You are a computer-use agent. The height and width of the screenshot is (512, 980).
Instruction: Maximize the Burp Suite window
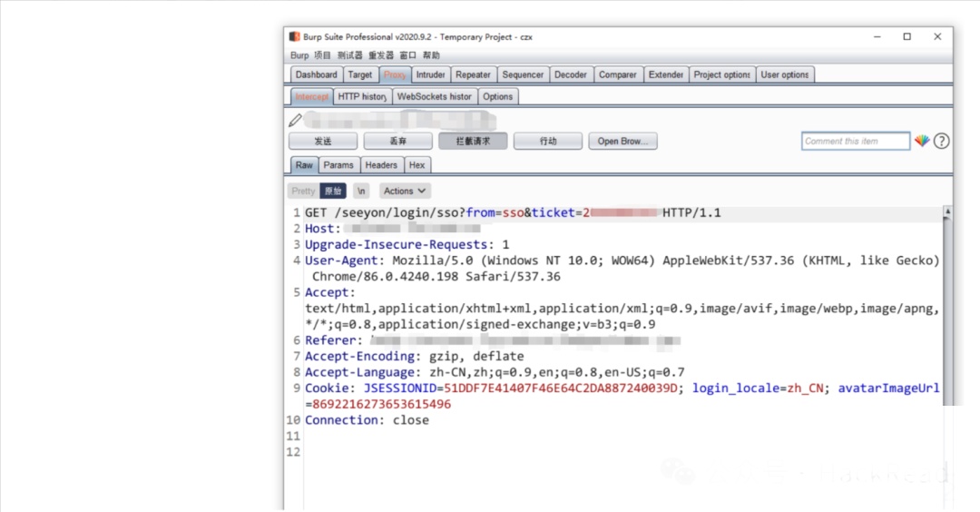(x=906, y=37)
